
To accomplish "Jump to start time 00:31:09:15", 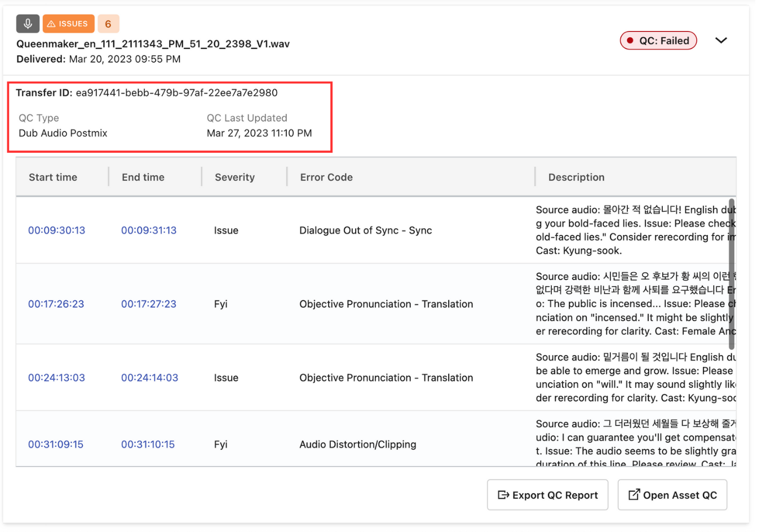I will (56, 444).
